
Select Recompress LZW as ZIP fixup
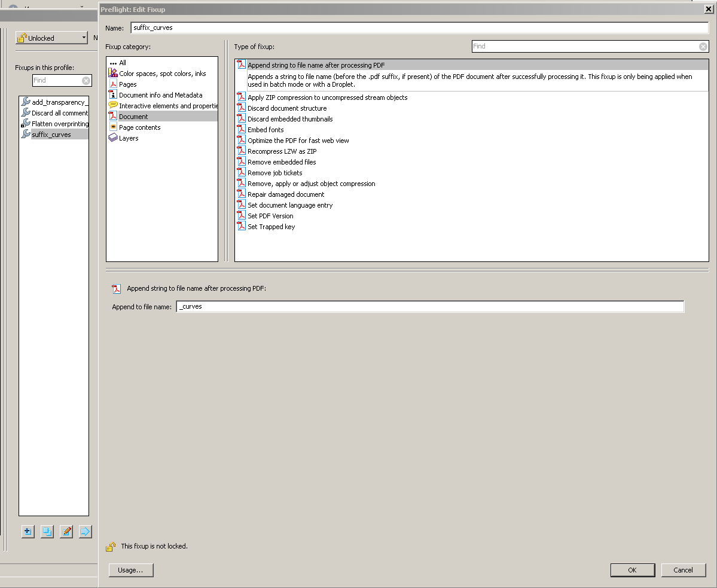[472, 151]
